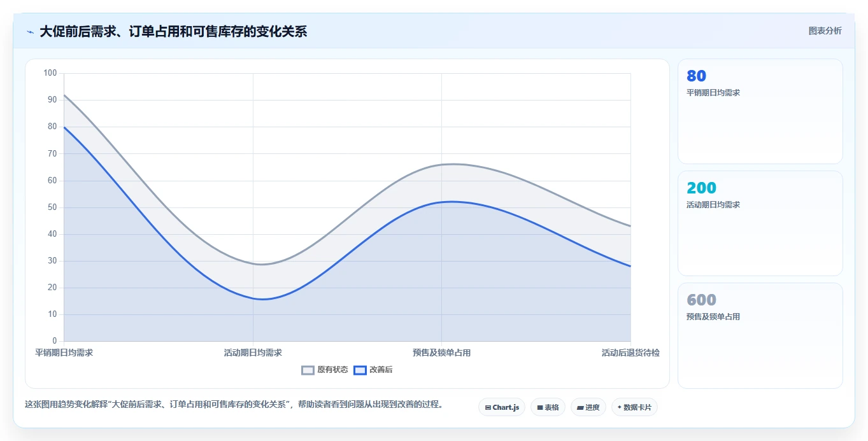
Task: Click the number 600 in third card
Action: (701, 300)
